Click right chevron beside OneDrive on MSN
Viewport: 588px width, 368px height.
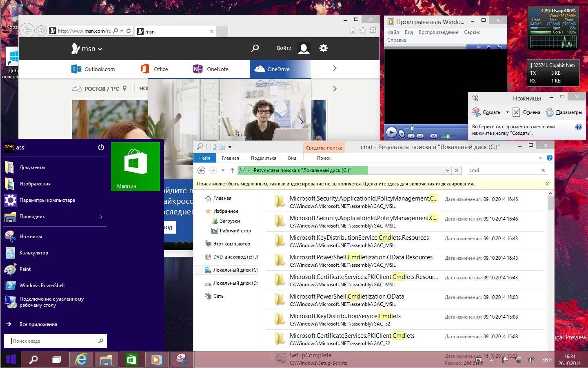point(335,69)
